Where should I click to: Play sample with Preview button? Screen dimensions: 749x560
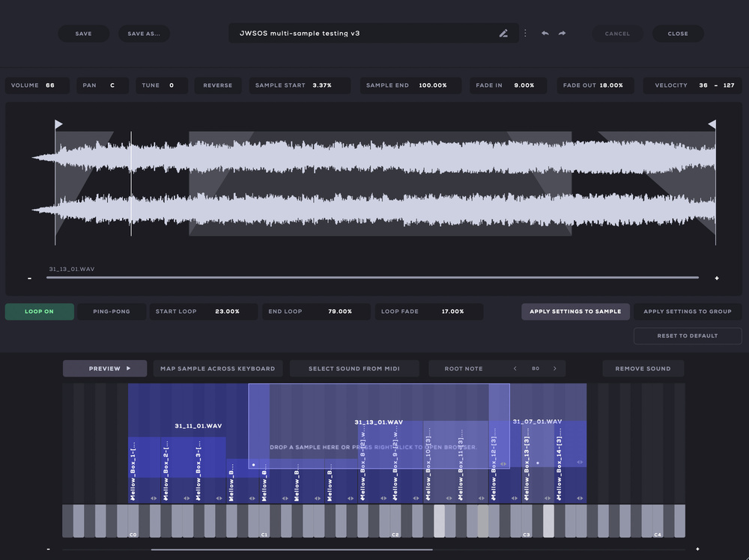(105, 368)
